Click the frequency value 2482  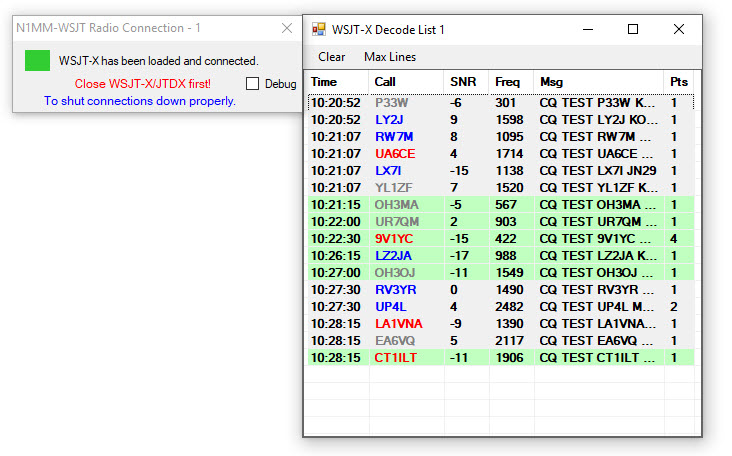509,307
